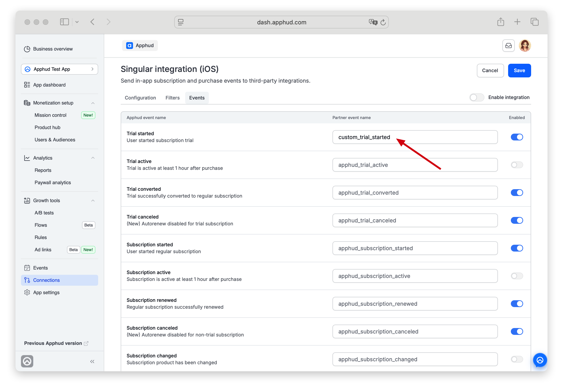Enable the Trial active event toggle
This screenshot has width=563, height=392.
click(517, 165)
